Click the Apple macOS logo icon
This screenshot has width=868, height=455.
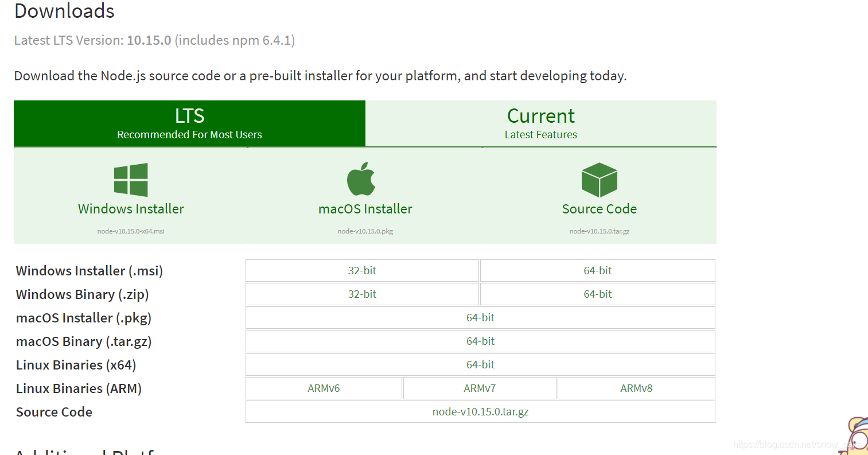pos(361,179)
